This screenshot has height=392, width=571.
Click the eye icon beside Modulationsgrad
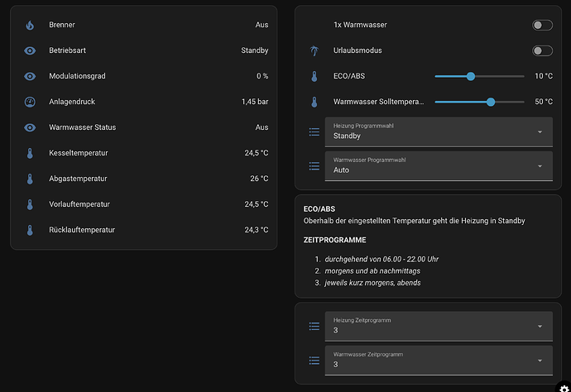30,76
